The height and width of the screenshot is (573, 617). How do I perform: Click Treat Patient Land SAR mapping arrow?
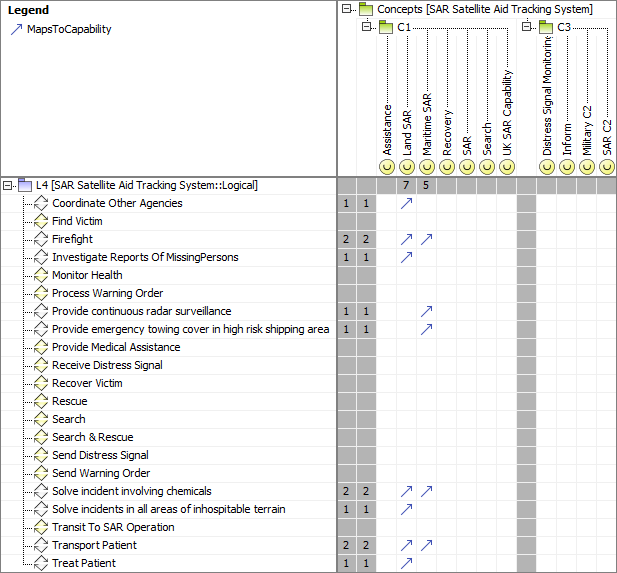click(406, 563)
